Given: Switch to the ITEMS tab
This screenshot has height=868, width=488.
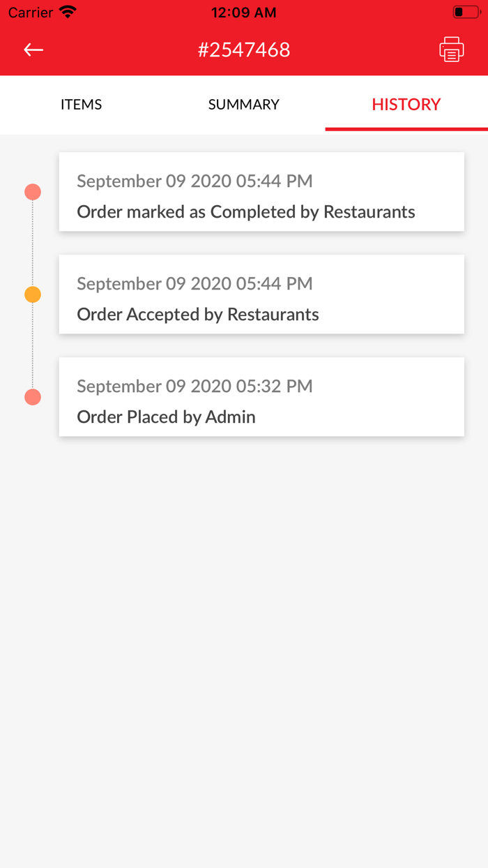Looking at the screenshot, I should click(81, 105).
